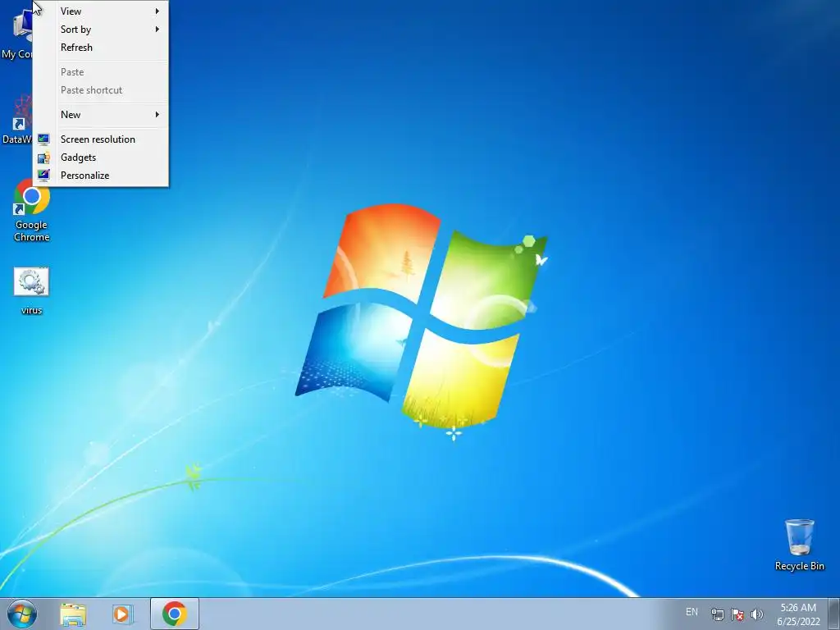This screenshot has height=630, width=840.
Task: Click the Windows Start orb
Action: [x=22, y=614]
